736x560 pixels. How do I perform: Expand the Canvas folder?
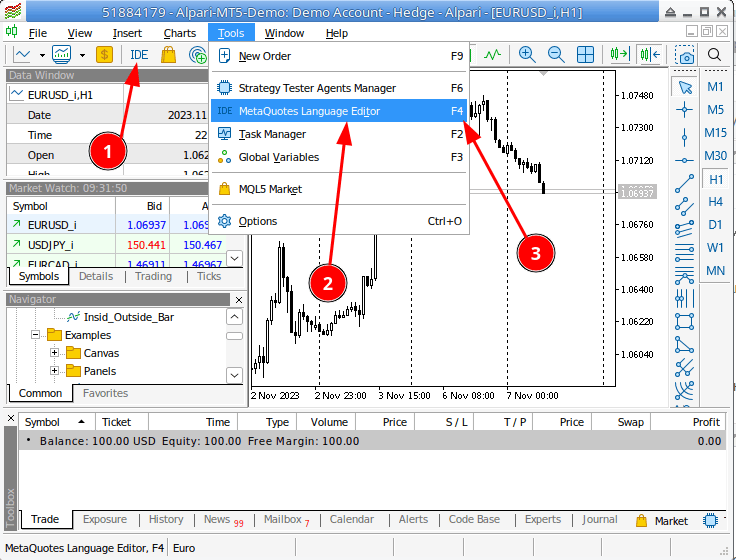pos(54,353)
